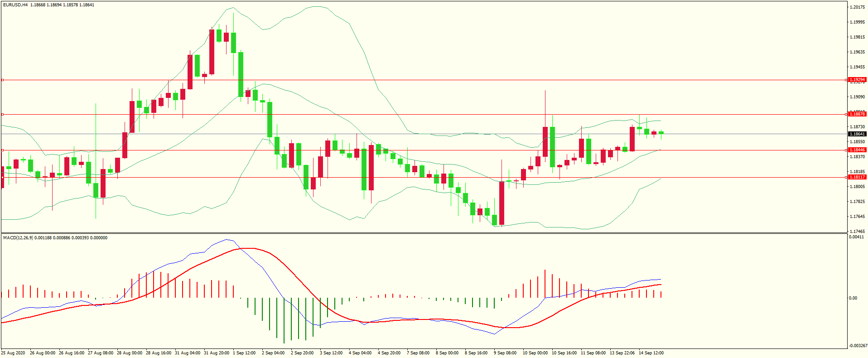
Task: Click the 31 Aug 04:00 time label
Action: 188,353
